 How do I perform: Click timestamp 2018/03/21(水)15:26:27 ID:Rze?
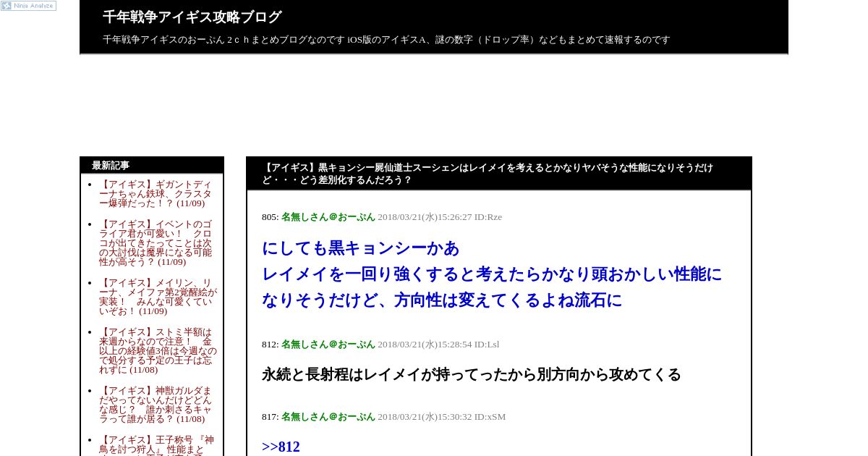440,217
